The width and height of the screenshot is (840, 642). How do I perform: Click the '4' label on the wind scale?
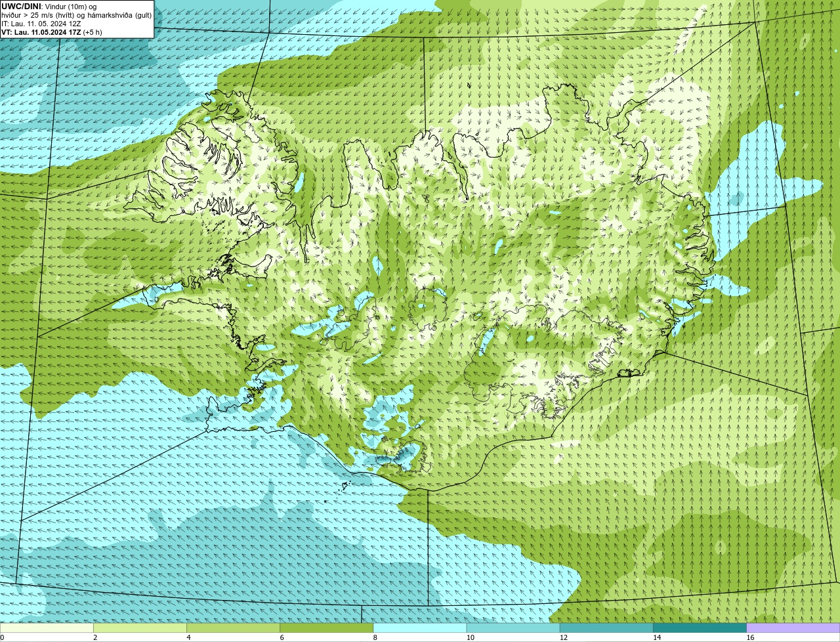pos(189,637)
